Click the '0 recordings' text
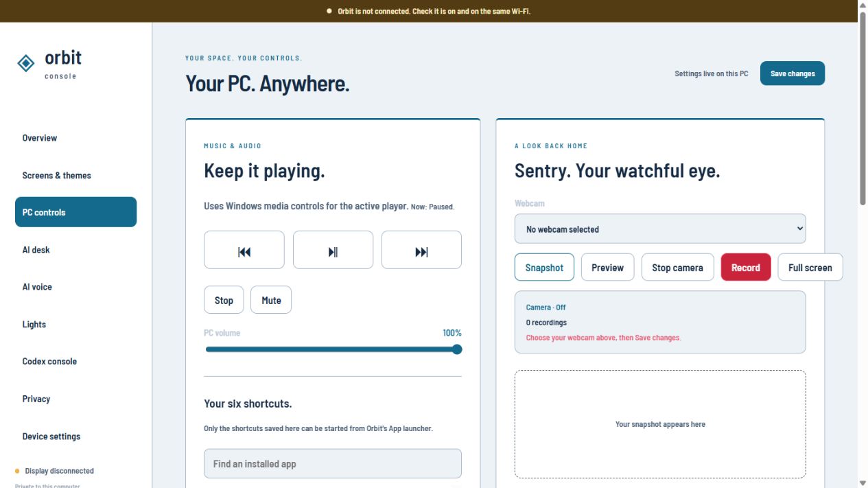 pyautogui.click(x=546, y=323)
